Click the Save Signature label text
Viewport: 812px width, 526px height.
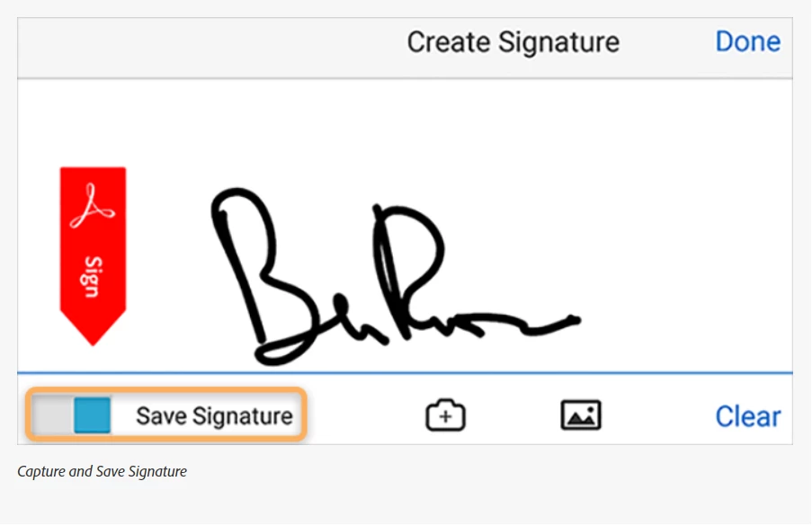point(214,416)
